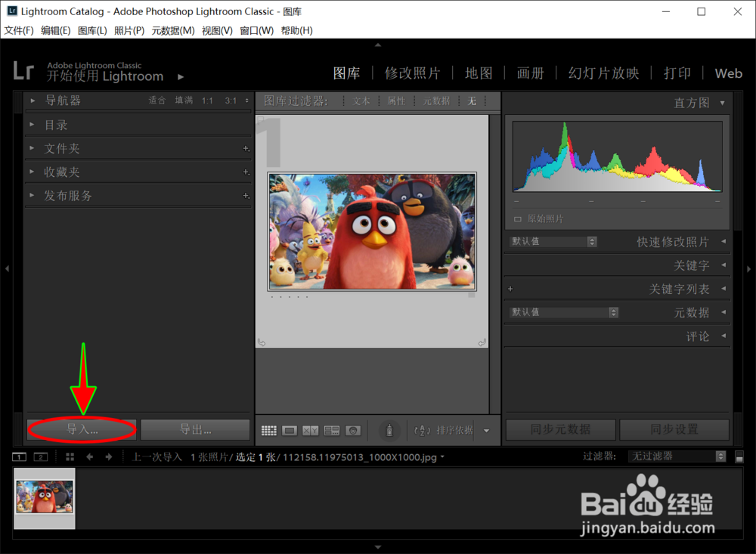This screenshot has width=756, height=554.
Task: Go back with the filmstrip left arrow
Action: [x=90, y=457]
